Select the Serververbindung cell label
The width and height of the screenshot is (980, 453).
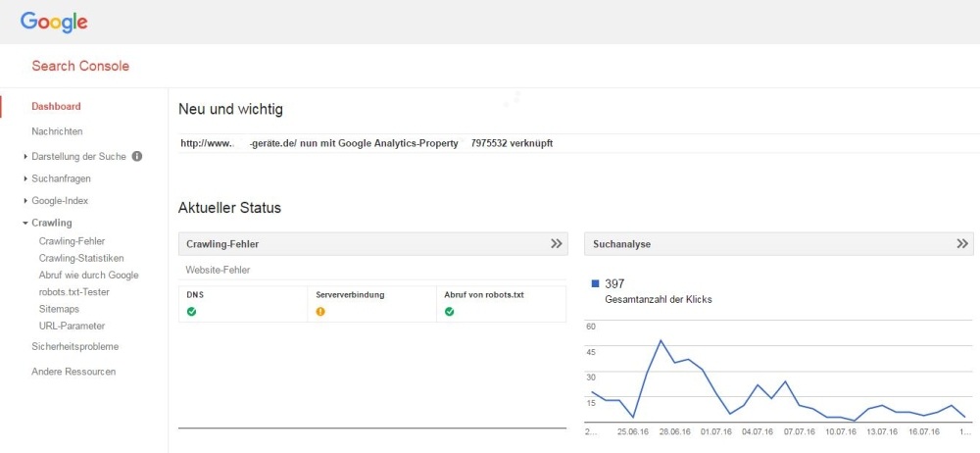point(350,295)
